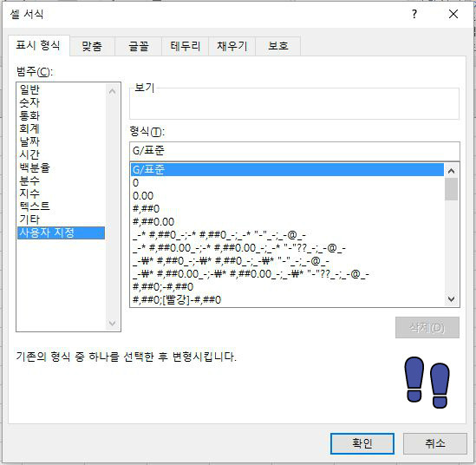The height and width of the screenshot is (465, 476).
Task: Click format list scroll up arrow
Action: (452, 171)
